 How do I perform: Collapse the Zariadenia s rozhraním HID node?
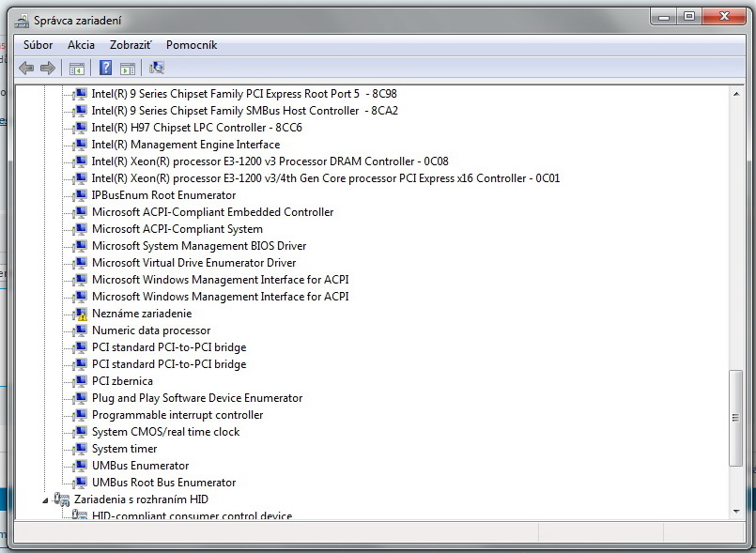pos(45,500)
